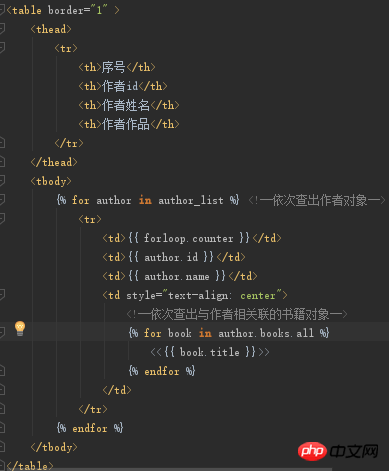The width and height of the screenshot is (389, 471).
Task: Click the book.title template variable
Action: [x=210, y=352]
